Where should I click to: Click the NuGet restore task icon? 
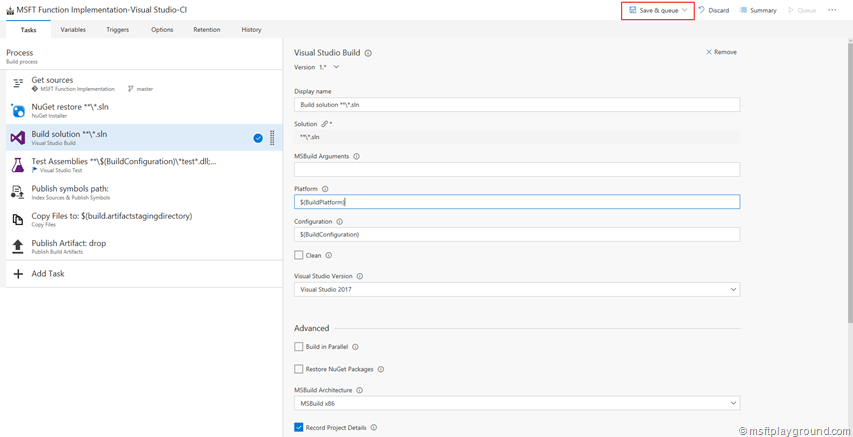[18, 111]
